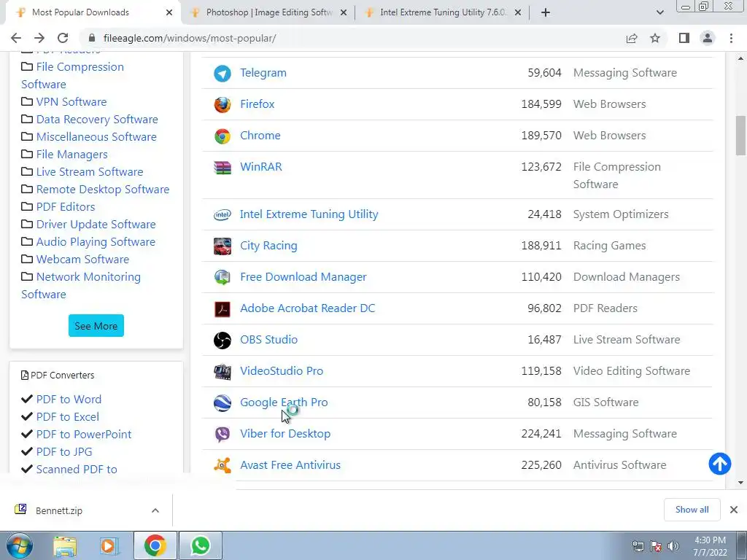Screen dimensions: 747x560
Task: Click the volume speaker tray icon
Action: click(x=673, y=546)
